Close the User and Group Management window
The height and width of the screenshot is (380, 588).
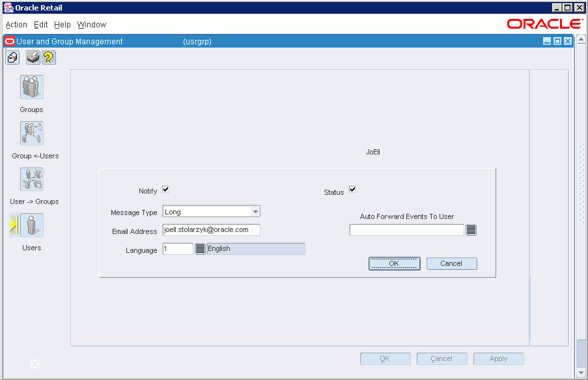[x=568, y=41]
